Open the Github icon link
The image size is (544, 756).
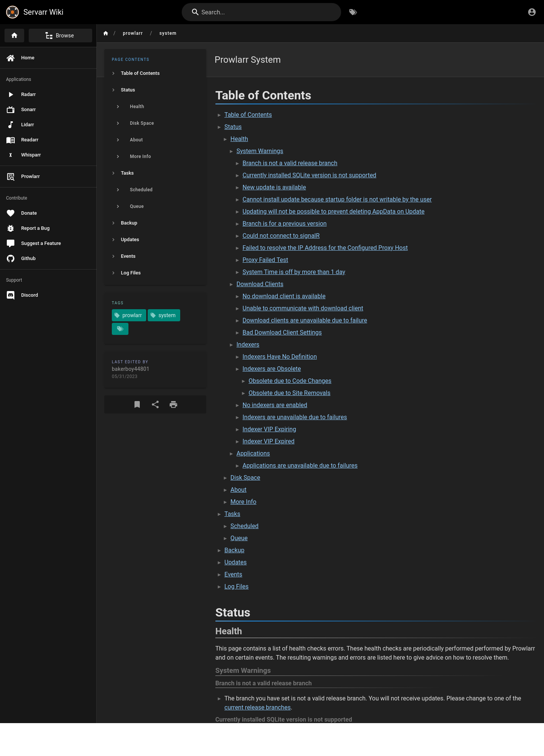(x=11, y=259)
